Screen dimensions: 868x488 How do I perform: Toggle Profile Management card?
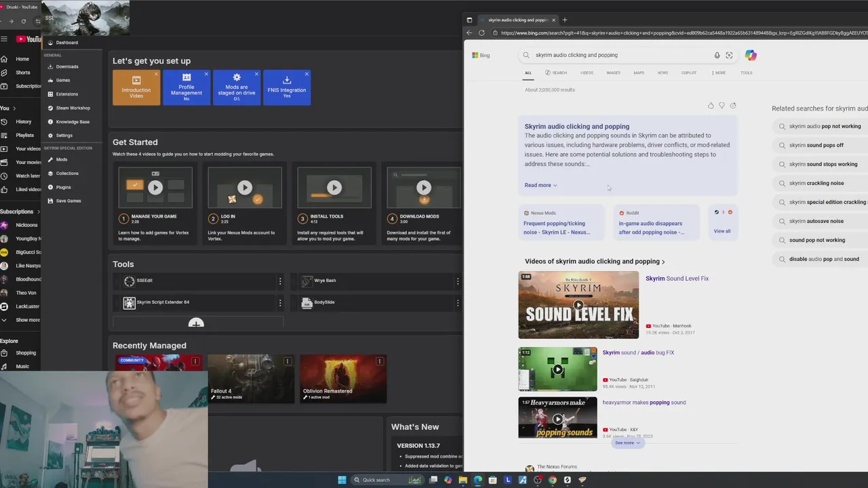[186, 87]
